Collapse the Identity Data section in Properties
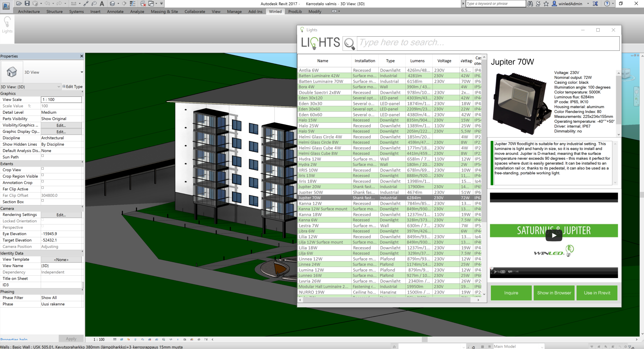 click(82, 251)
